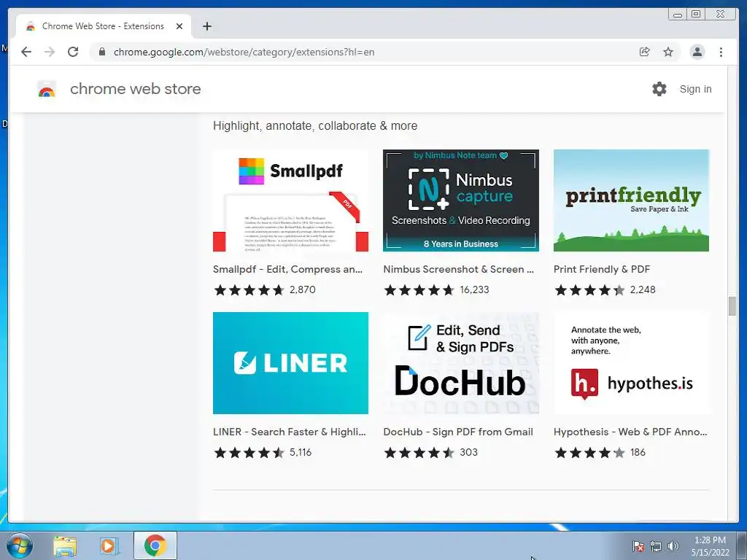
Task: Click LINER star rating 5,116
Action: [263, 452]
